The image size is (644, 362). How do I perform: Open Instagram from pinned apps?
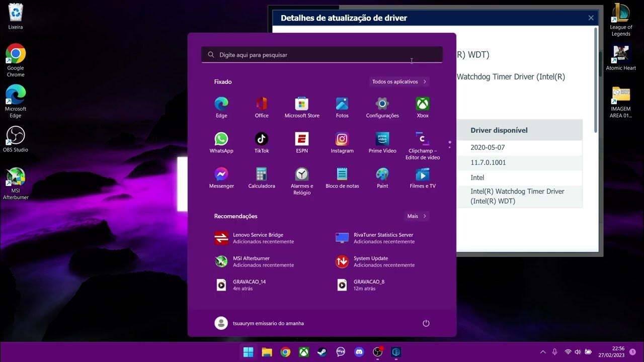[x=342, y=143]
